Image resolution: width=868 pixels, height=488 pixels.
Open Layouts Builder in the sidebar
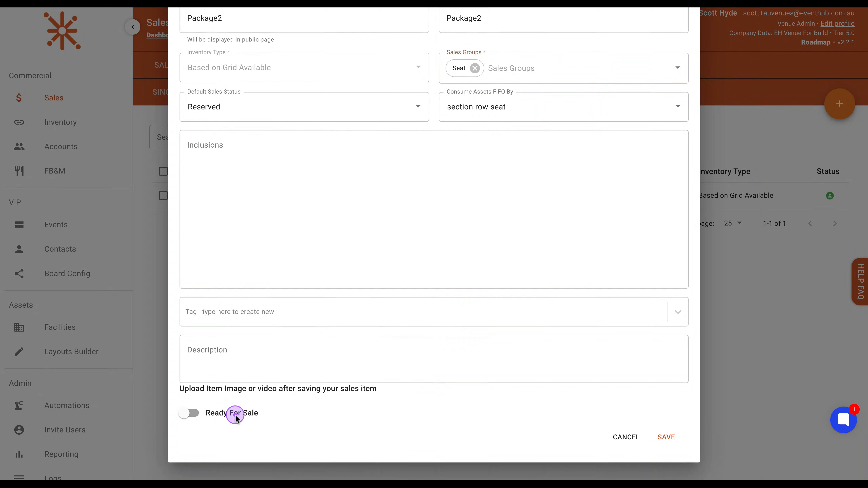click(x=71, y=352)
